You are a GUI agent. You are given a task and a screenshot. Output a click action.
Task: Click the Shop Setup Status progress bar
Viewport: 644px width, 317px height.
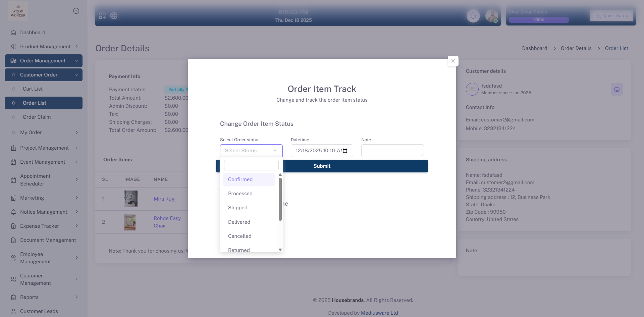click(x=539, y=20)
